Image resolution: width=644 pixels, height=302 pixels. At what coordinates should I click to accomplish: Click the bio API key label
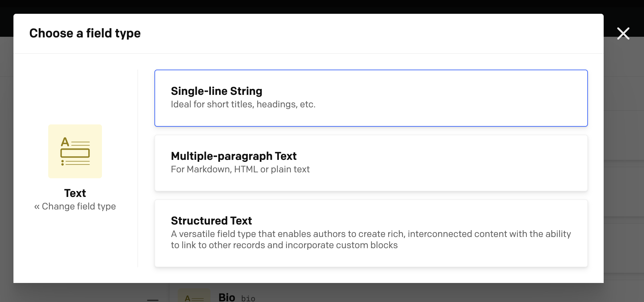(x=248, y=298)
